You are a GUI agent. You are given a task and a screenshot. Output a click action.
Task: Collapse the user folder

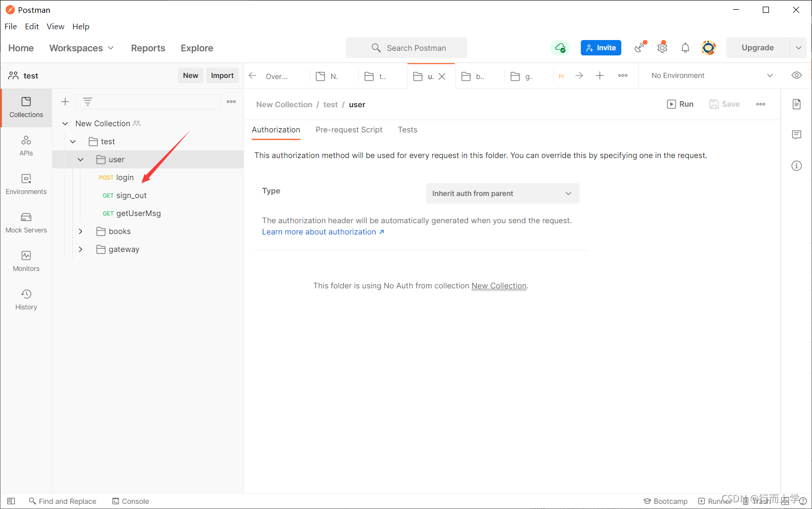point(80,160)
